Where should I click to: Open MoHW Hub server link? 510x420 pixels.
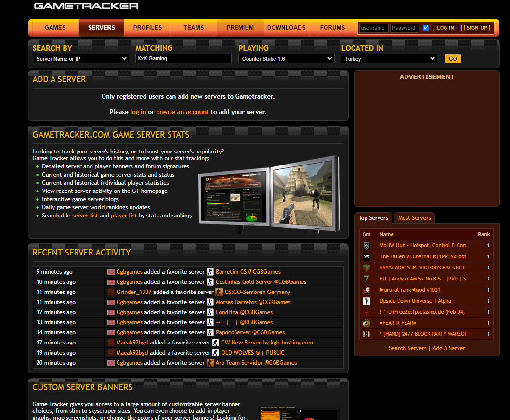tap(423, 245)
